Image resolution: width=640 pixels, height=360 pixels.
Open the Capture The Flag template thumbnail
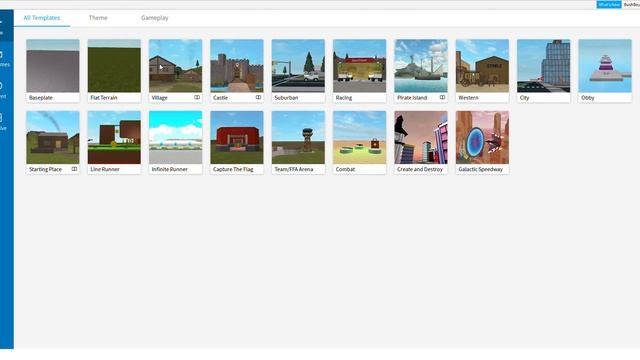tap(237, 138)
